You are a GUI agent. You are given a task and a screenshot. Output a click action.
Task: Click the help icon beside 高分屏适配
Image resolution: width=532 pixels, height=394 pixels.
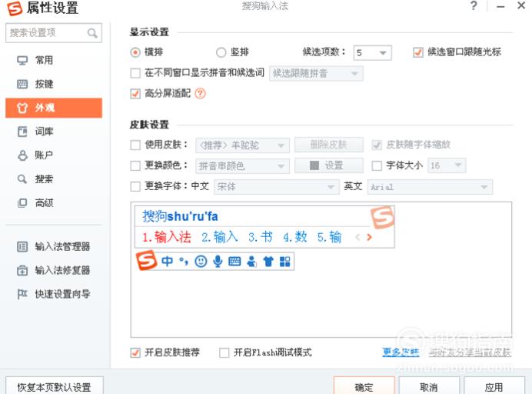(200, 93)
